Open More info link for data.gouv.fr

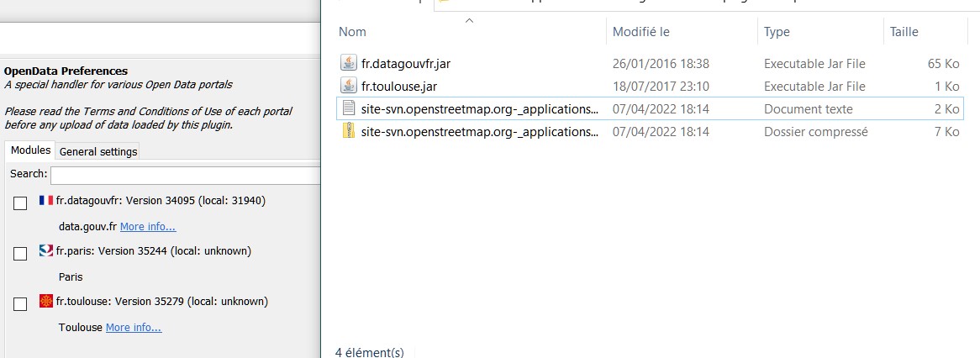coord(148,226)
